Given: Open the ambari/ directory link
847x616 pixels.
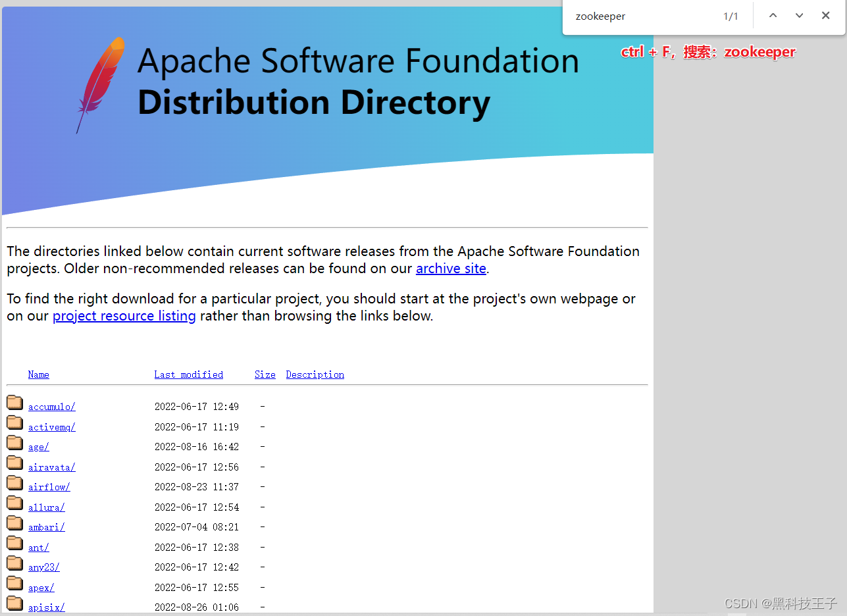Looking at the screenshot, I should click(x=47, y=527).
